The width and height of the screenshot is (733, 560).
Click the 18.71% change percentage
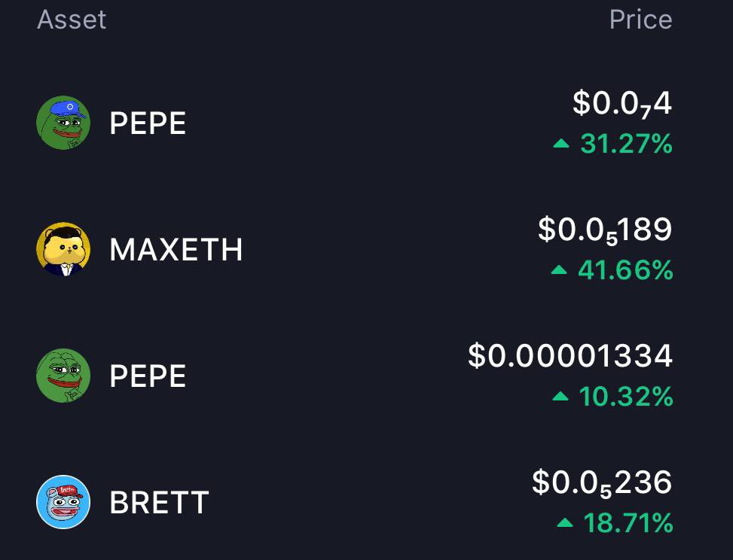(x=628, y=522)
